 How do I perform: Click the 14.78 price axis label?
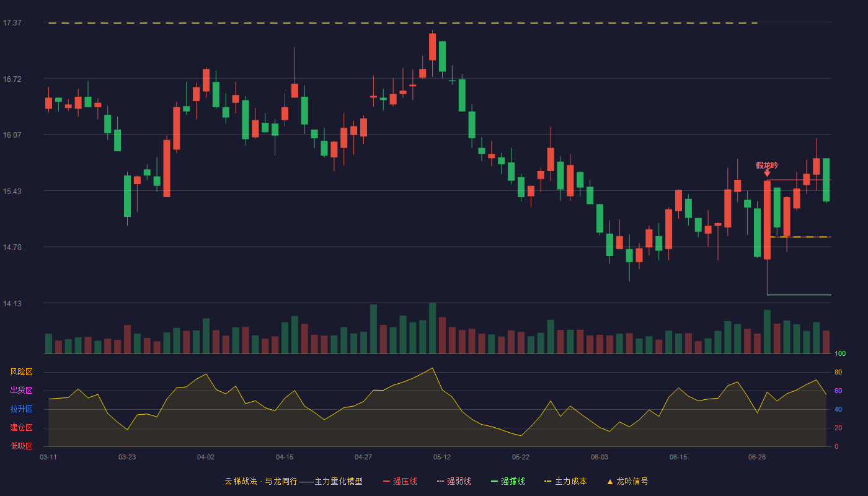[12, 247]
